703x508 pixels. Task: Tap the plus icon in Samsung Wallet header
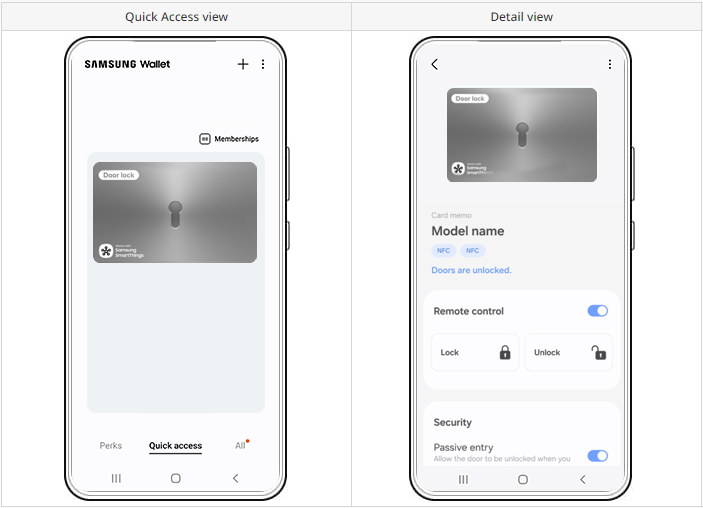click(242, 64)
